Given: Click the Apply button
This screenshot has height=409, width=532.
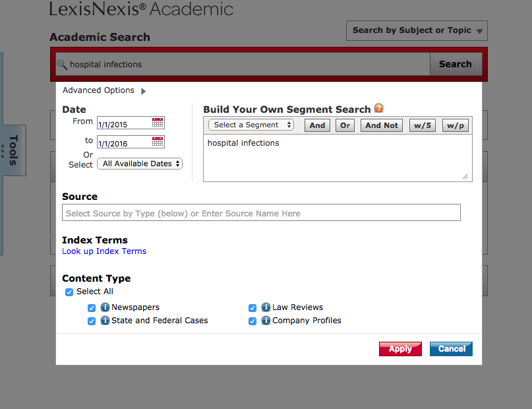Looking at the screenshot, I should (x=400, y=349).
